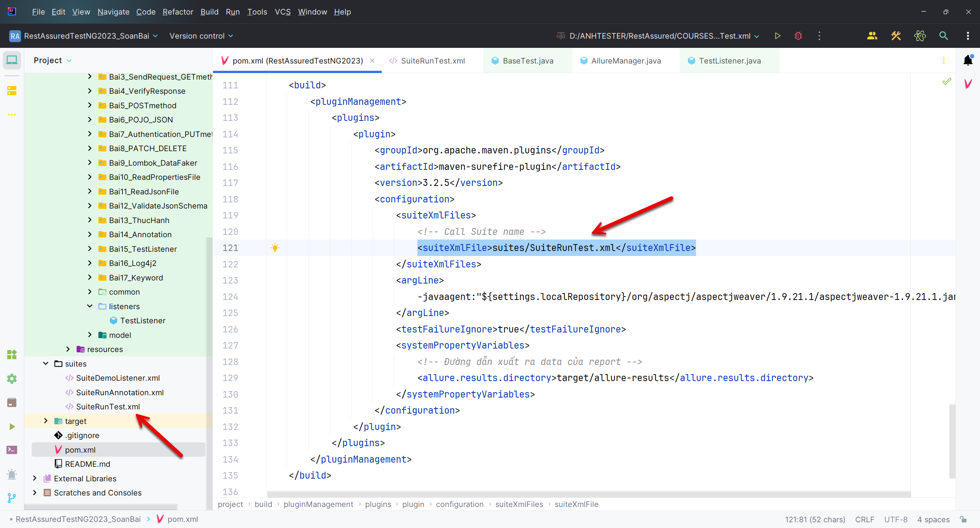This screenshot has height=528, width=980.
Task: Click configuration in the XML breadcrumb
Action: [460, 504]
